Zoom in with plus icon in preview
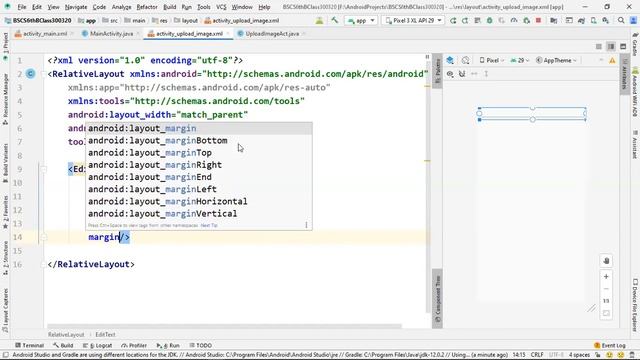 point(606,277)
